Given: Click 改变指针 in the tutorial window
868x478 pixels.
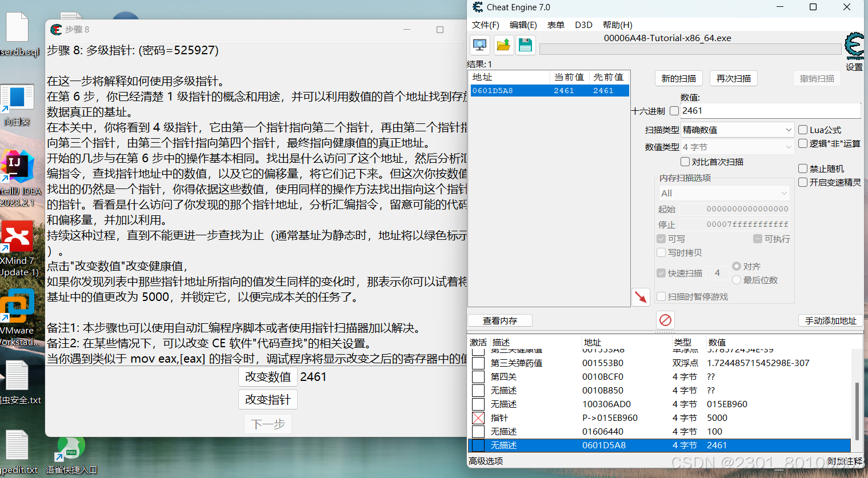Looking at the screenshot, I should (268, 400).
